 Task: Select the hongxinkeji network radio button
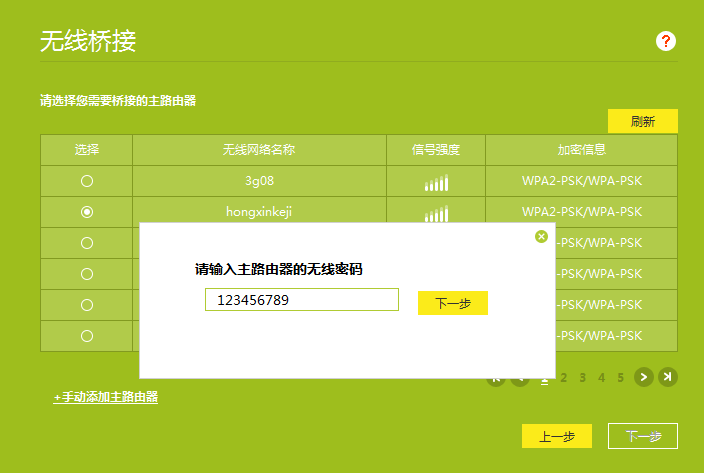tap(87, 212)
